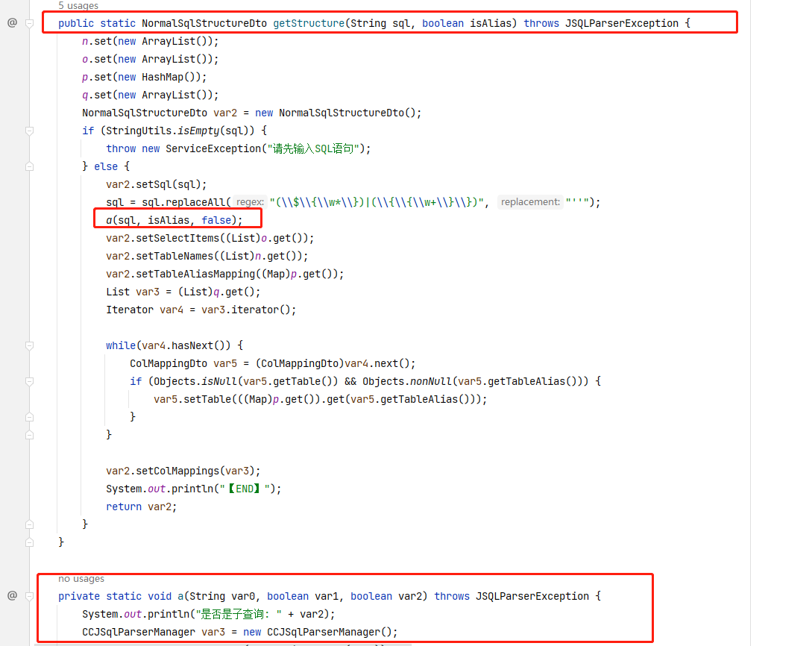Fold the '} else {' block via gutter marker
This screenshot has width=812, height=646.
tap(30, 166)
